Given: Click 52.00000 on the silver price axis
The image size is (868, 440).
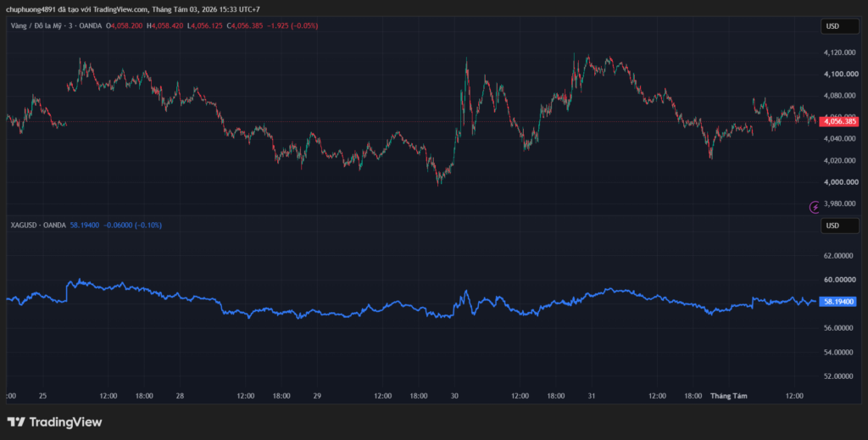Looking at the screenshot, I should [838, 376].
